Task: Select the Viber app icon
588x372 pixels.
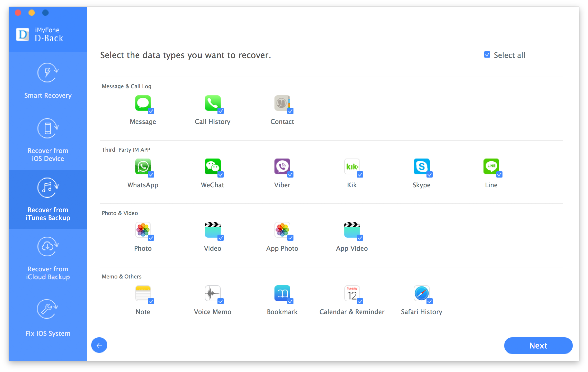Action: click(282, 166)
